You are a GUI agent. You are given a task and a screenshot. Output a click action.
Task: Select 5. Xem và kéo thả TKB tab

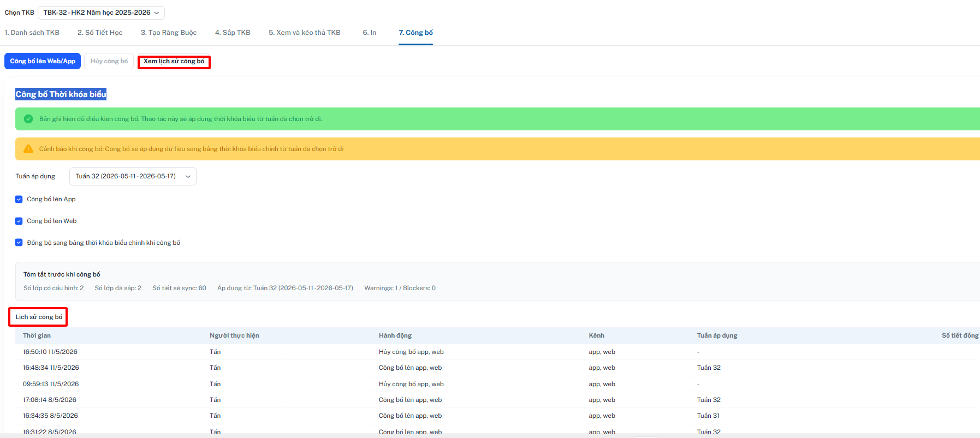[304, 33]
